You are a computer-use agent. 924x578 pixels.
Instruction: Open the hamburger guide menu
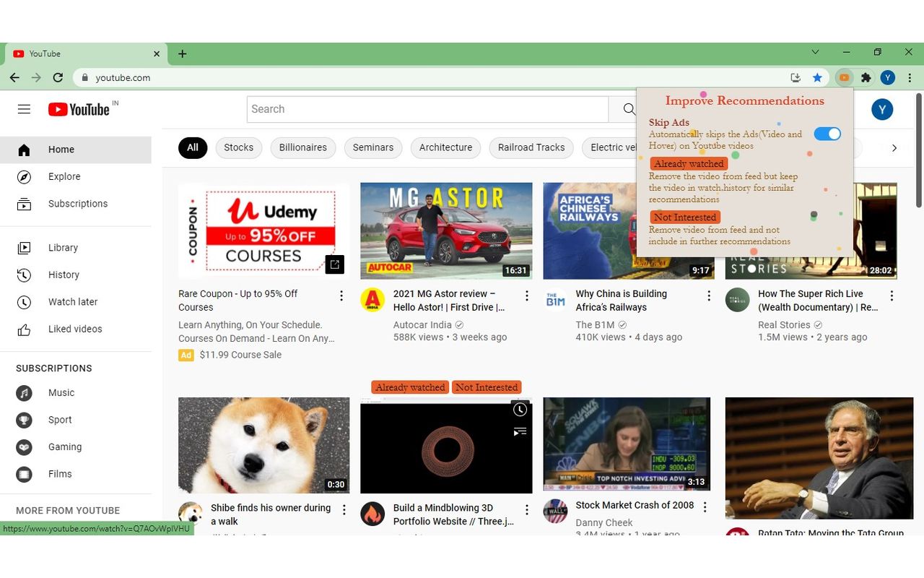click(x=24, y=109)
